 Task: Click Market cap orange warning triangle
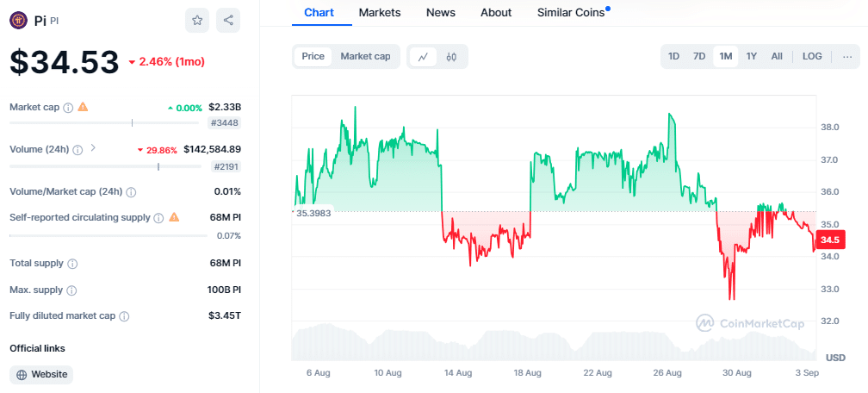[x=83, y=106]
